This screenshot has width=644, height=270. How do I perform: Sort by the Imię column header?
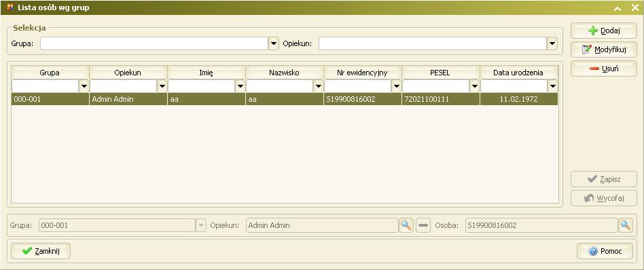(x=207, y=73)
